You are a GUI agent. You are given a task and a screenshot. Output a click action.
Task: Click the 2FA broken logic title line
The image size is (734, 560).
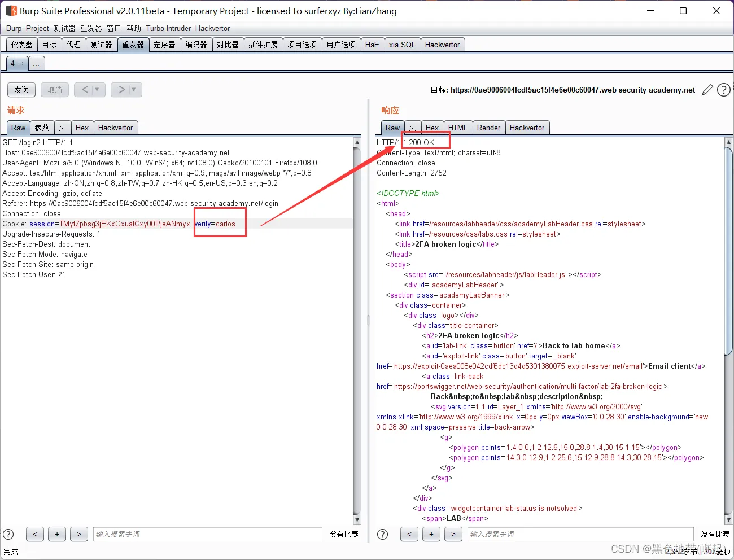pos(447,244)
